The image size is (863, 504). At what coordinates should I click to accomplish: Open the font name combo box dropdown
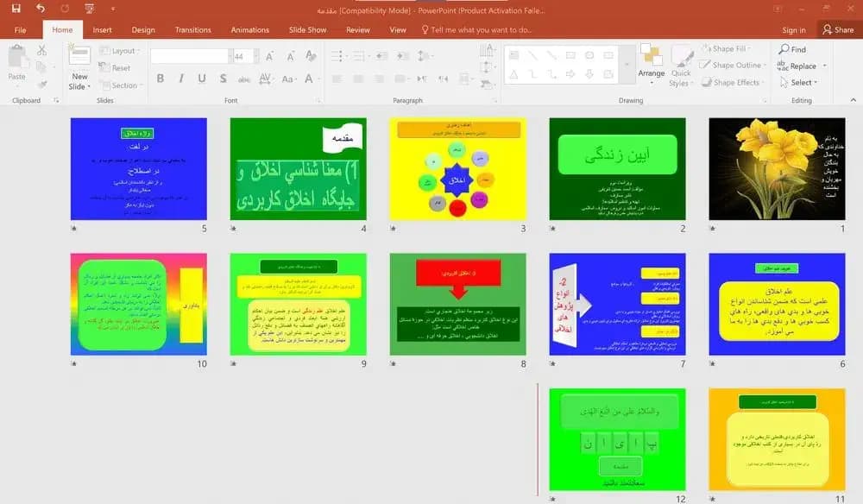pyautogui.click(x=230, y=56)
